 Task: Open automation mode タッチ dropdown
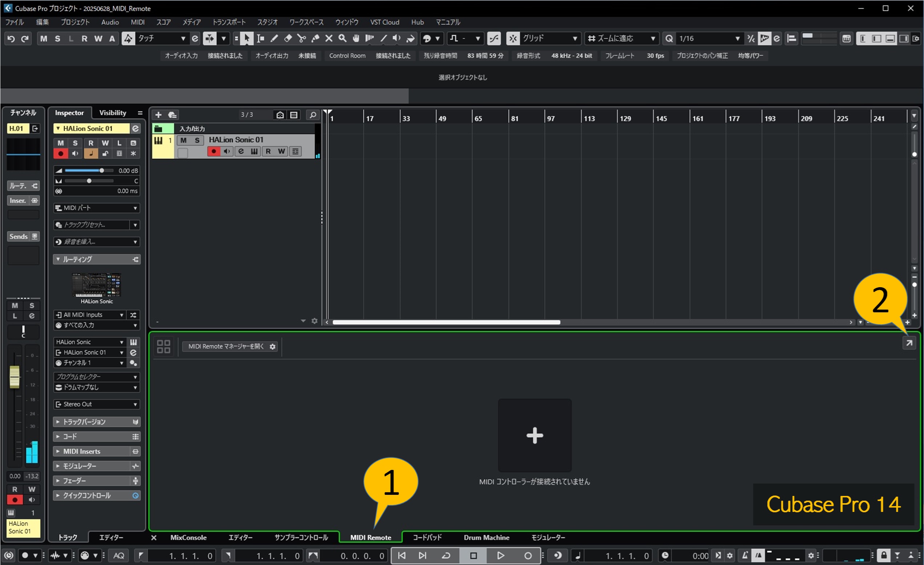pos(162,38)
